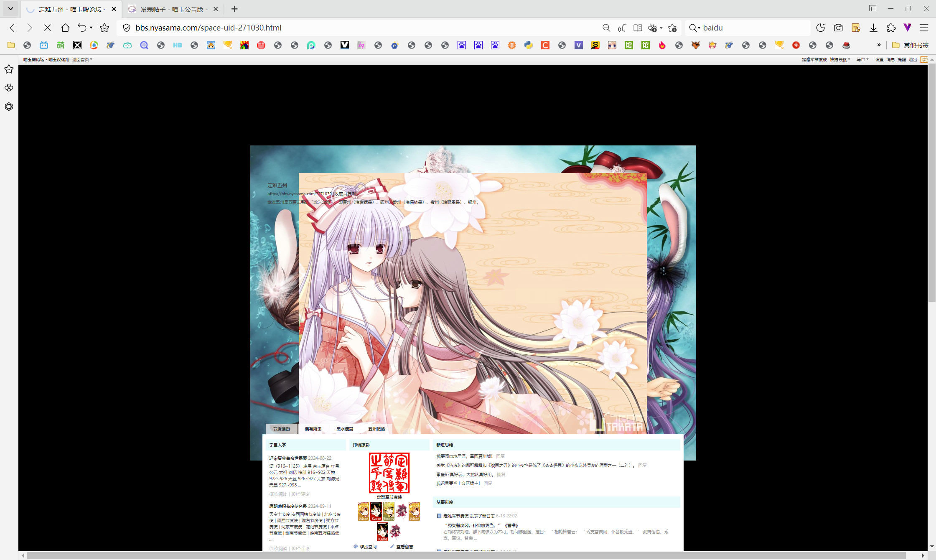
Task: Click the zoom out magnifier icon
Action: [606, 28]
